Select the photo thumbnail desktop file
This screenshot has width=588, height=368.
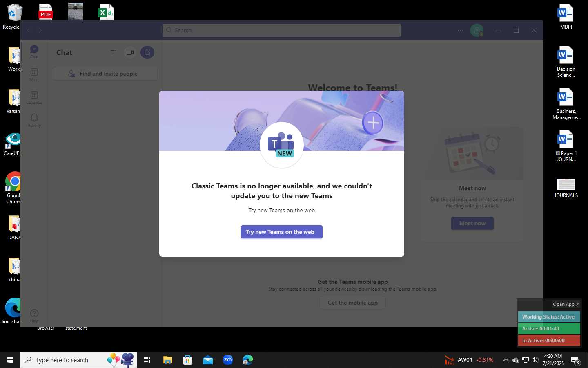point(76,12)
